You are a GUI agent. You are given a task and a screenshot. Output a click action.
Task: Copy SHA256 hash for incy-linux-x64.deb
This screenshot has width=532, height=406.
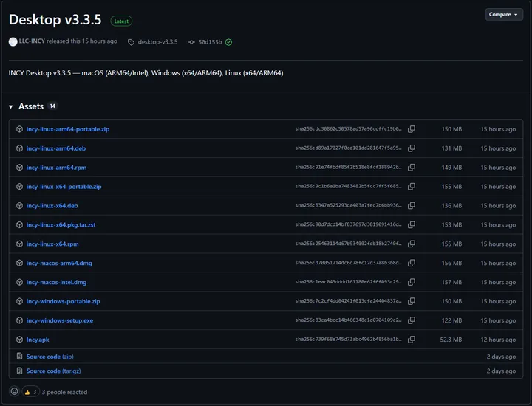412,206
